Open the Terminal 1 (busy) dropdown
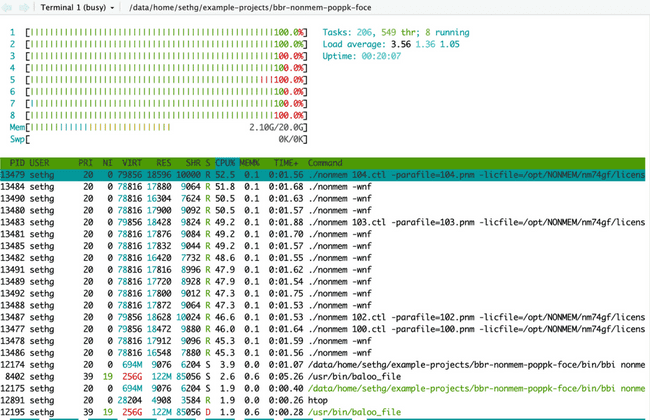Image resolution: width=650 pixels, height=420 pixels. pyautogui.click(x=77, y=7)
